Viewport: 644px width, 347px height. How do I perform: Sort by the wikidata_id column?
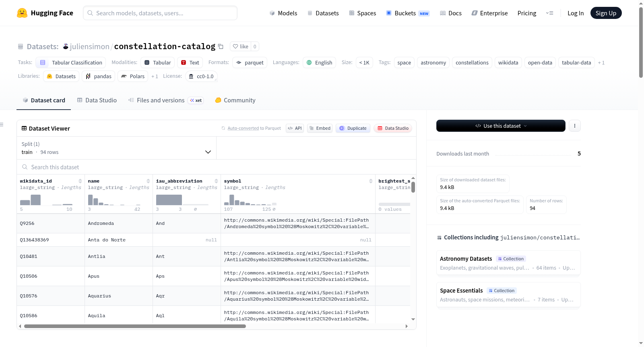click(80, 181)
